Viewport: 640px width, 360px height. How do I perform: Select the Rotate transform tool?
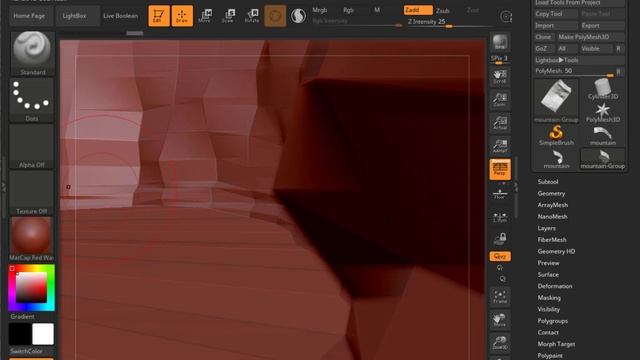click(252, 16)
